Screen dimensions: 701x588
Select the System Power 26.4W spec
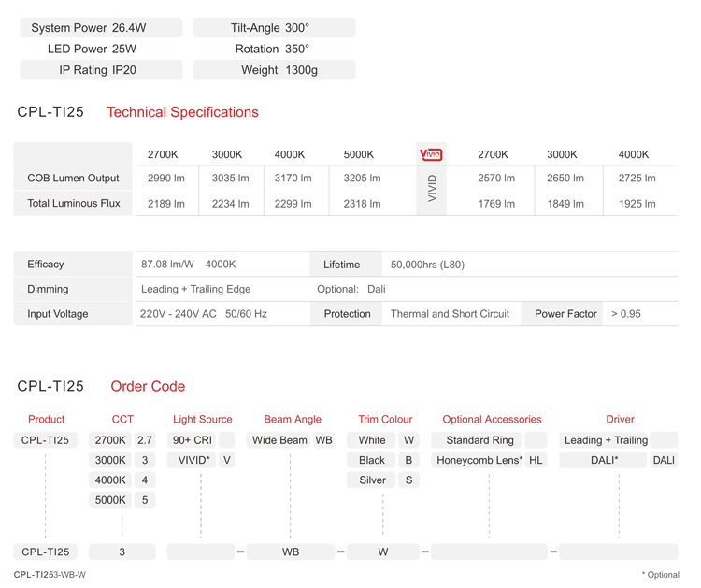[x=101, y=28]
